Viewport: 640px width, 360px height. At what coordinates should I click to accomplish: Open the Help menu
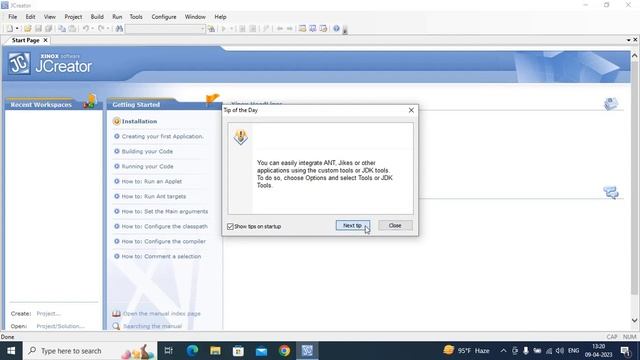220,17
